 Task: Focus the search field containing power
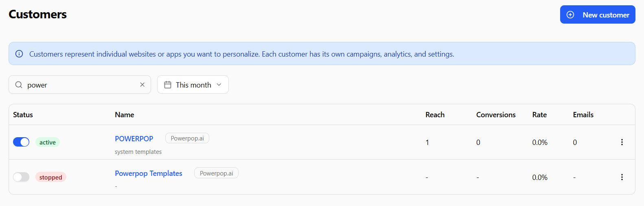[x=80, y=85]
